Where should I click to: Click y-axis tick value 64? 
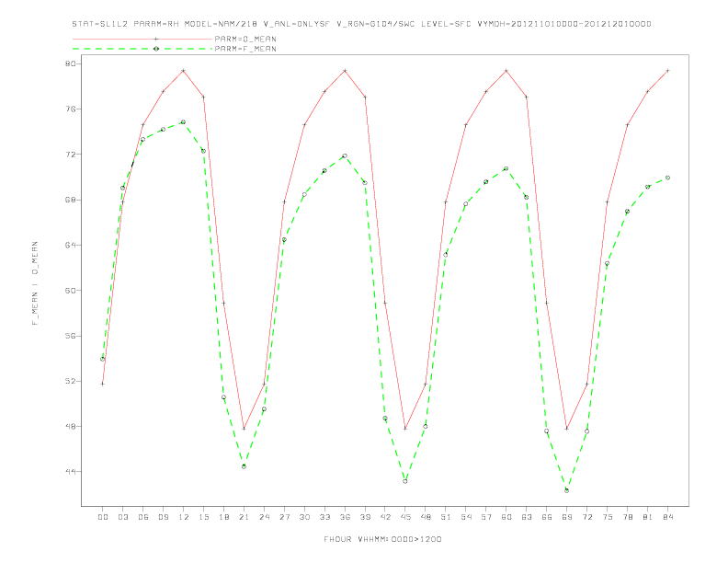click(x=71, y=245)
